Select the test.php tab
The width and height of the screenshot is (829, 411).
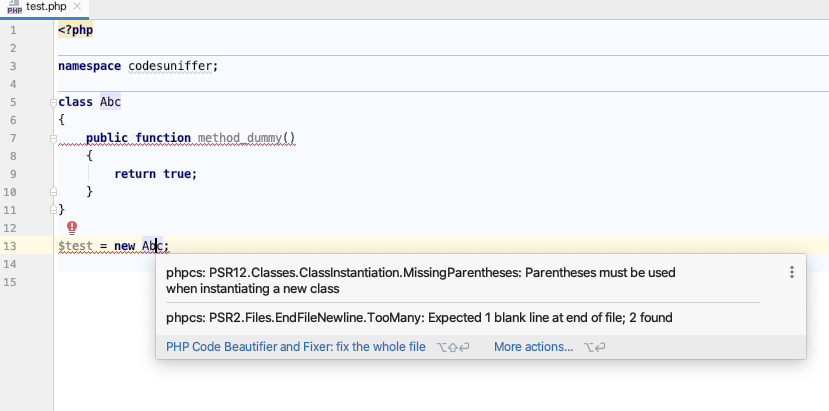tap(46, 7)
